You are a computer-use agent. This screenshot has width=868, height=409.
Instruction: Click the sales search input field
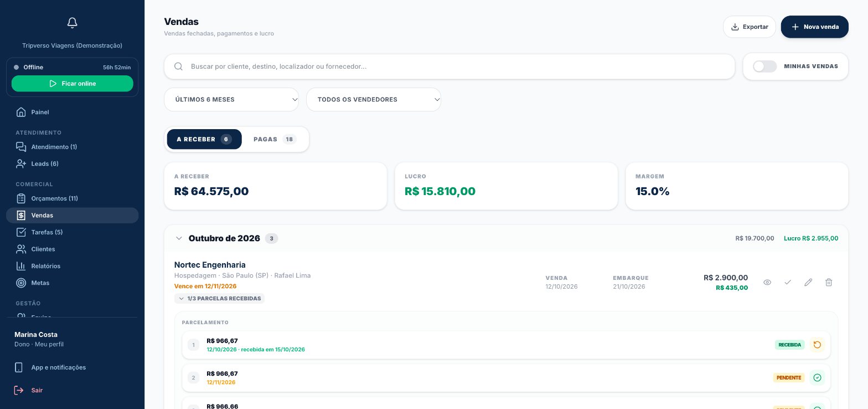[x=449, y=67]
